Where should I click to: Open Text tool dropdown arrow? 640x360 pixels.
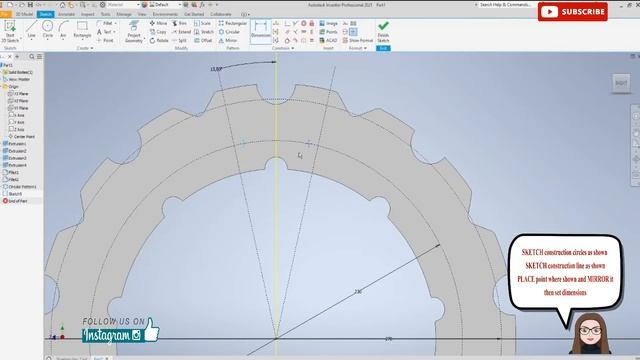point(114,32)
